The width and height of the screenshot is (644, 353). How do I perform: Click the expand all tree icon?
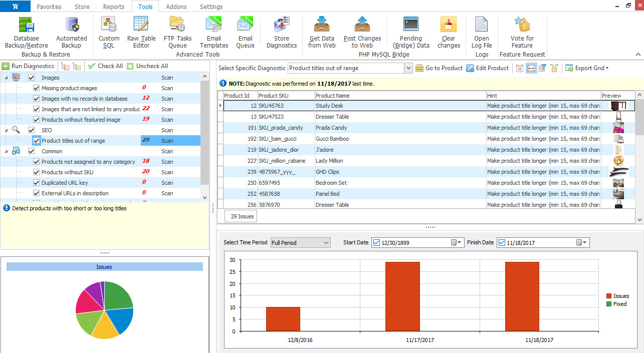pyautogui.click(x=77, y=66)
